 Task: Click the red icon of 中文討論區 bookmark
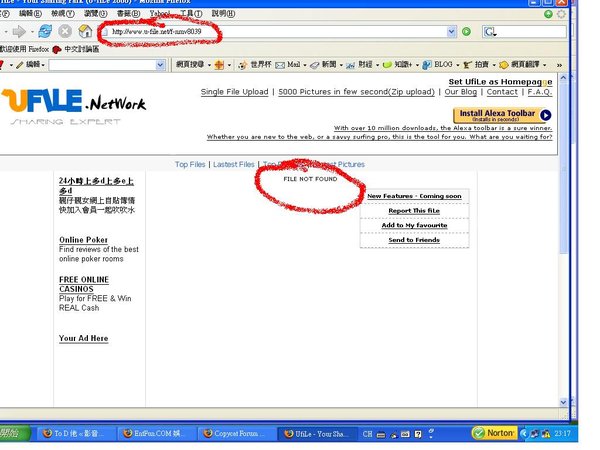pyautogui.click(x=57, y=49)
